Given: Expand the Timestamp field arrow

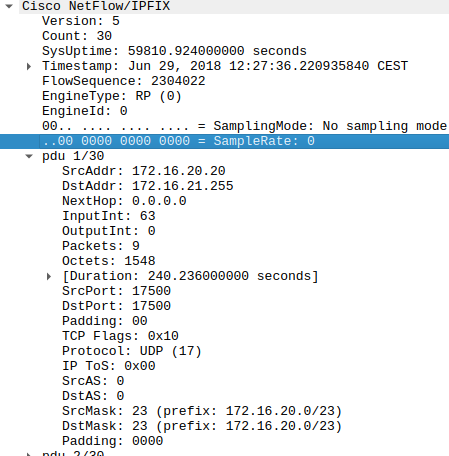Looking at the screenshot, I should (29, 66).
